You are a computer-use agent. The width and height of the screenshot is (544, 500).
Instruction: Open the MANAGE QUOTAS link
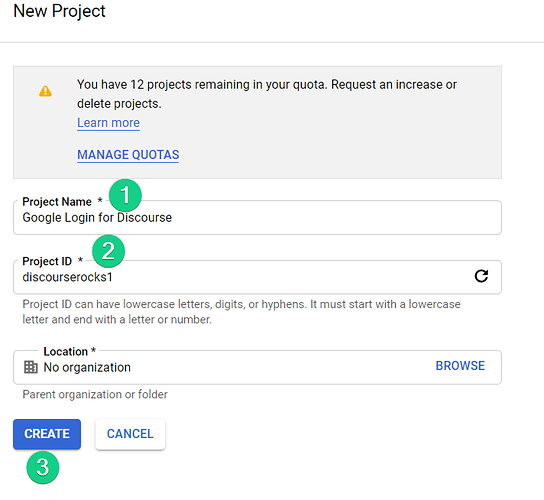tap(128, 155)
